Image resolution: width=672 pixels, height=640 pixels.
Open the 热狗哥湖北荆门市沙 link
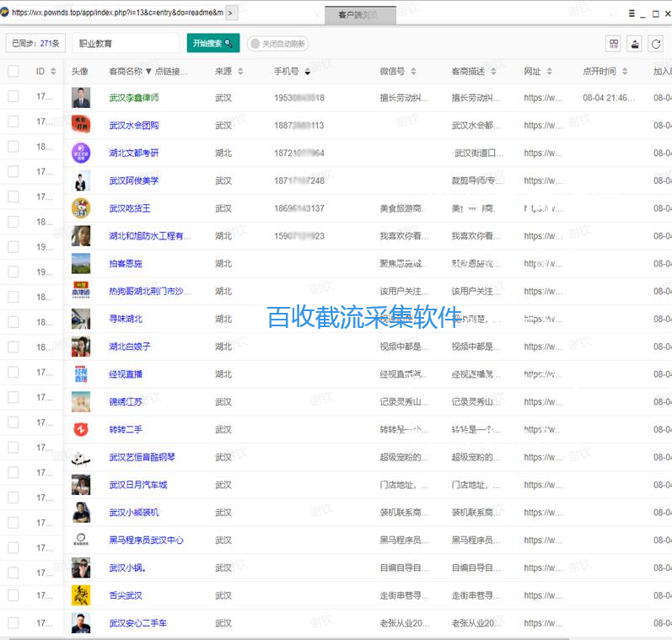149,291
